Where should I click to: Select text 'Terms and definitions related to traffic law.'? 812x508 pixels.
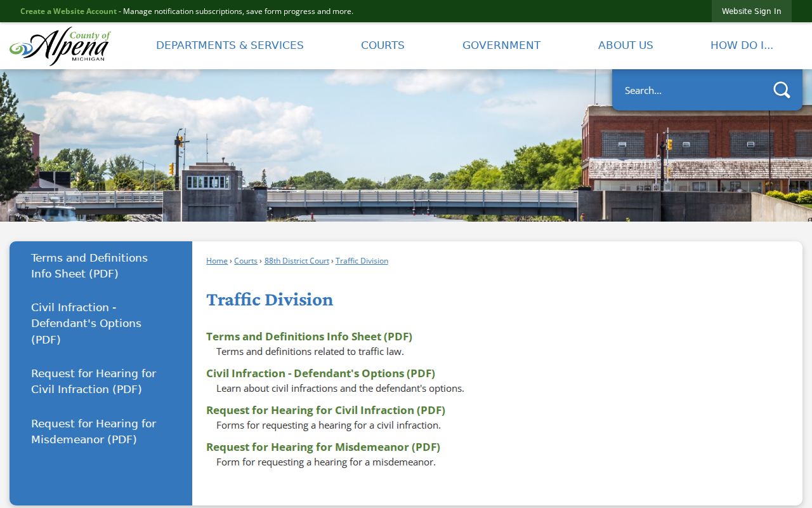click(x=310, y=352)
